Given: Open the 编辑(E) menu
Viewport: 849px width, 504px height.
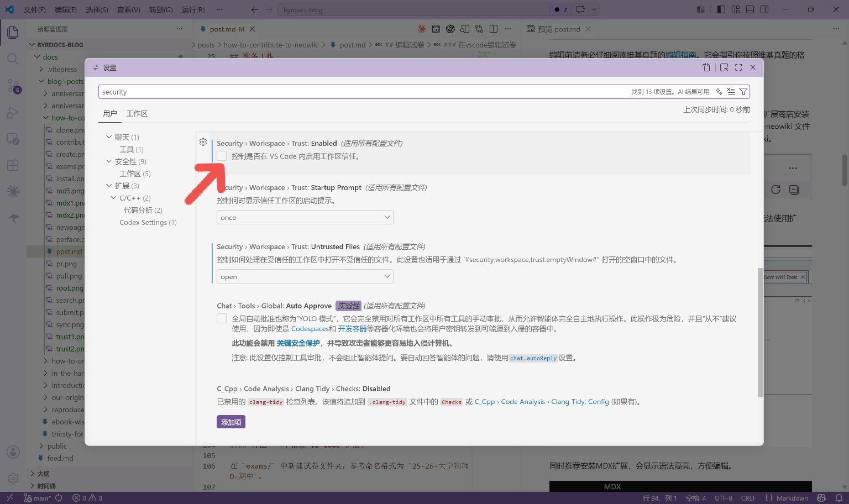Looking at the screenshot, I should [66, 9].
